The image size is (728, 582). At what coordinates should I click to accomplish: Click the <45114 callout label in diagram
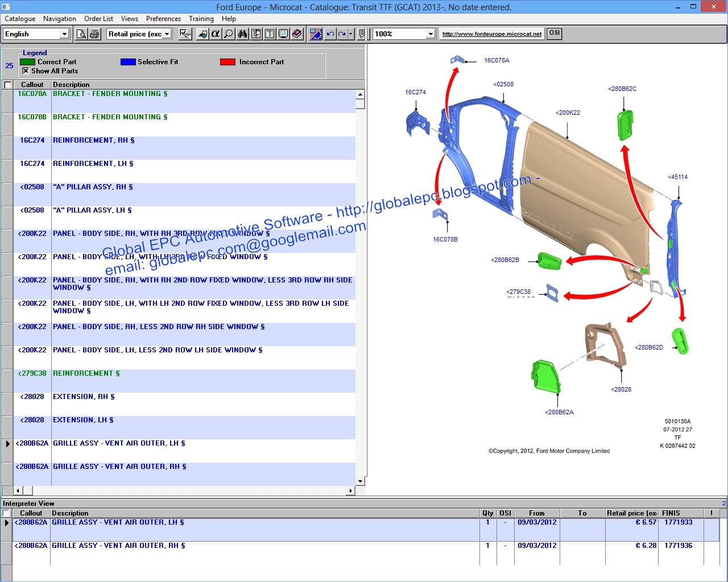pyautogui.click(x=677, y=177)
